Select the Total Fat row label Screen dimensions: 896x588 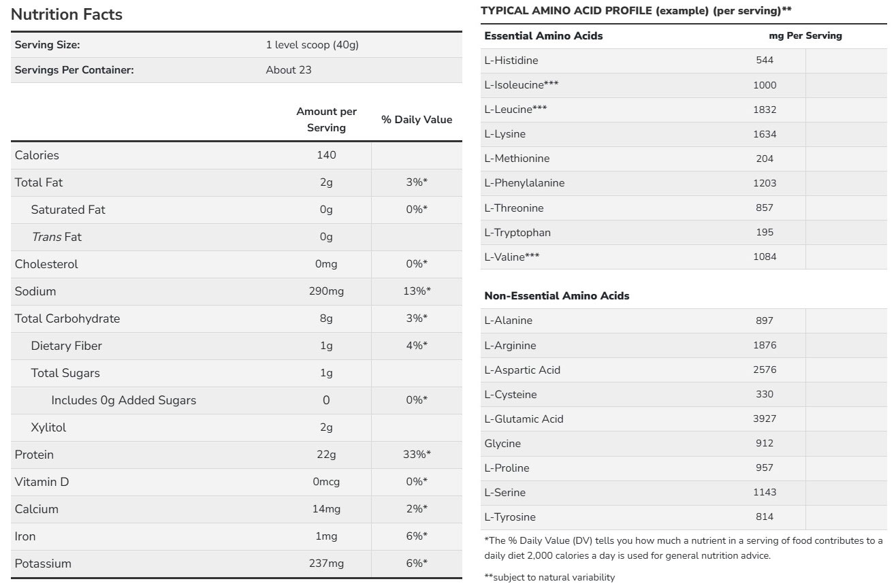39,182
